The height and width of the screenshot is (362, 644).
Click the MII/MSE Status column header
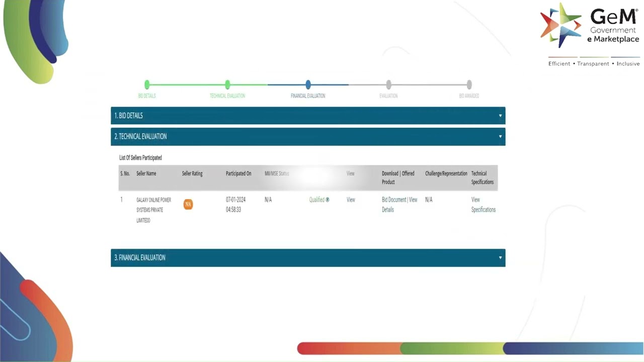[x=277, y=173]
